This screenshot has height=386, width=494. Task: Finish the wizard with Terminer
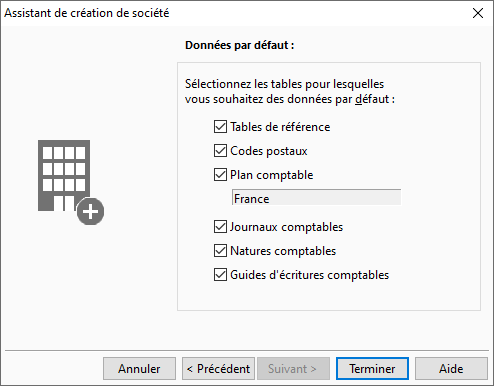[x=372, y=369]
